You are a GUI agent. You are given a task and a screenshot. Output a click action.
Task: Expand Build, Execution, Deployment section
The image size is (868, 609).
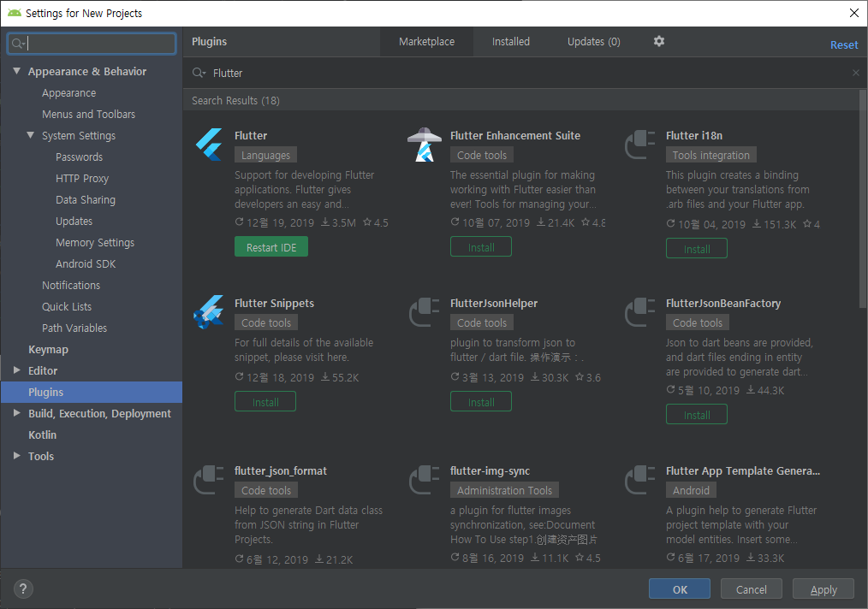(17, 412)
